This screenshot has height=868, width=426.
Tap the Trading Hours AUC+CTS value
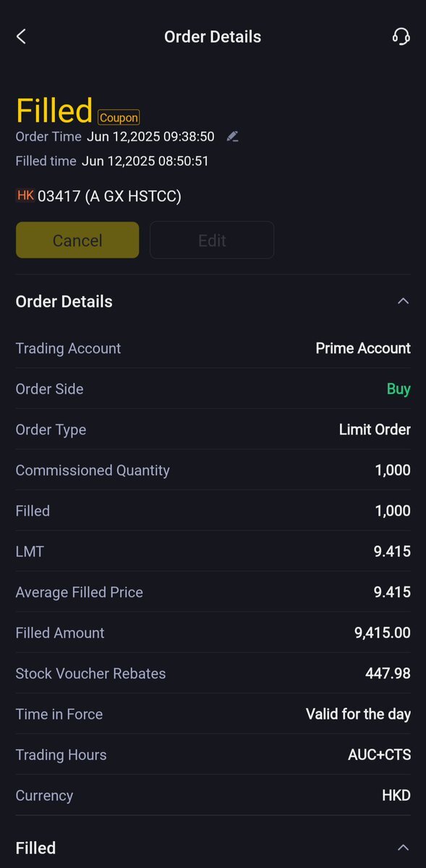(x=380, y=754)
